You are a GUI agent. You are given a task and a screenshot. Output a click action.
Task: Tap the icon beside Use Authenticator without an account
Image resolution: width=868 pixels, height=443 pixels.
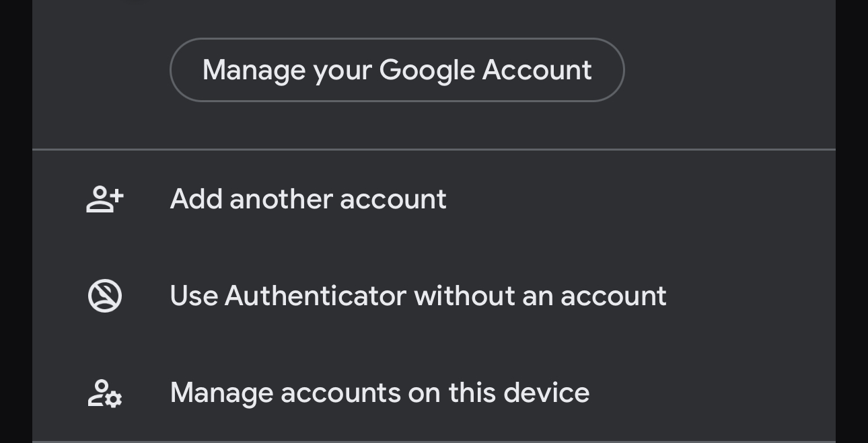click(x=105, y=296)
